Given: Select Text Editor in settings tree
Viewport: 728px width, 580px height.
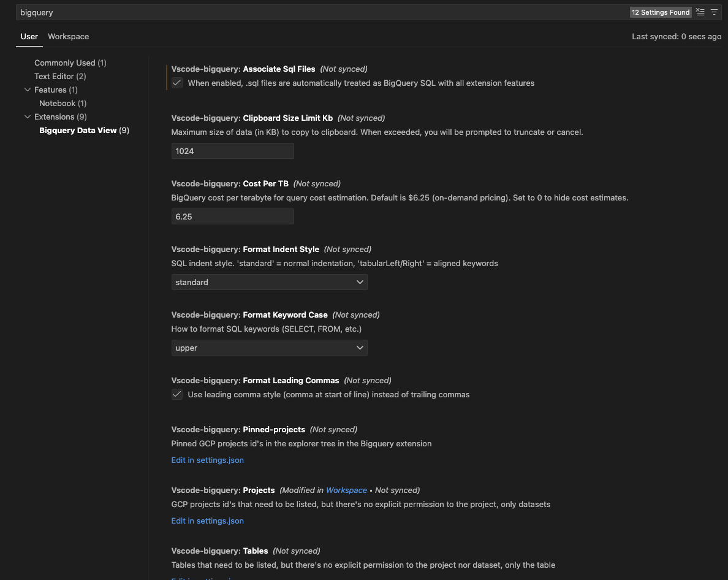Looking at the screenshot, I should (60, 76).
